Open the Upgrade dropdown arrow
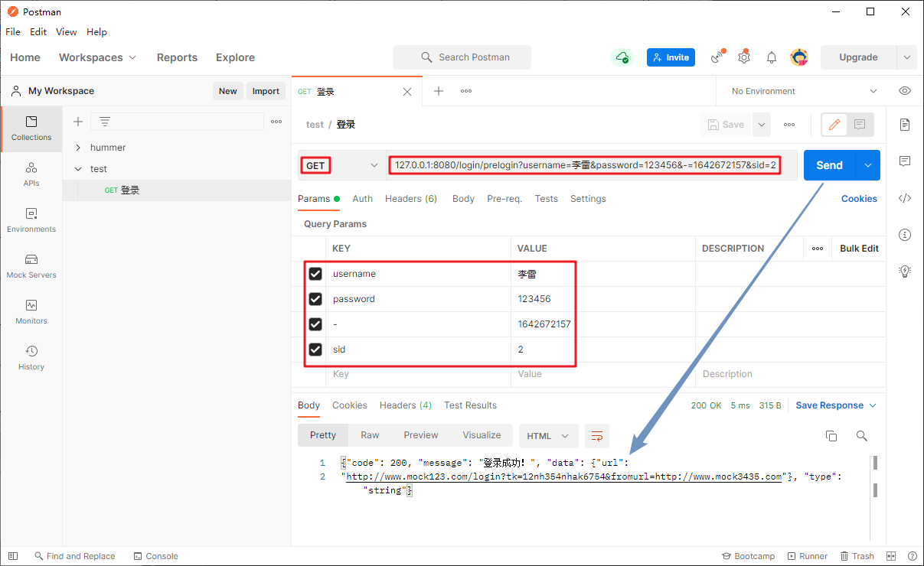The width and height of the screenshot is (924, 566). point(906,57)
